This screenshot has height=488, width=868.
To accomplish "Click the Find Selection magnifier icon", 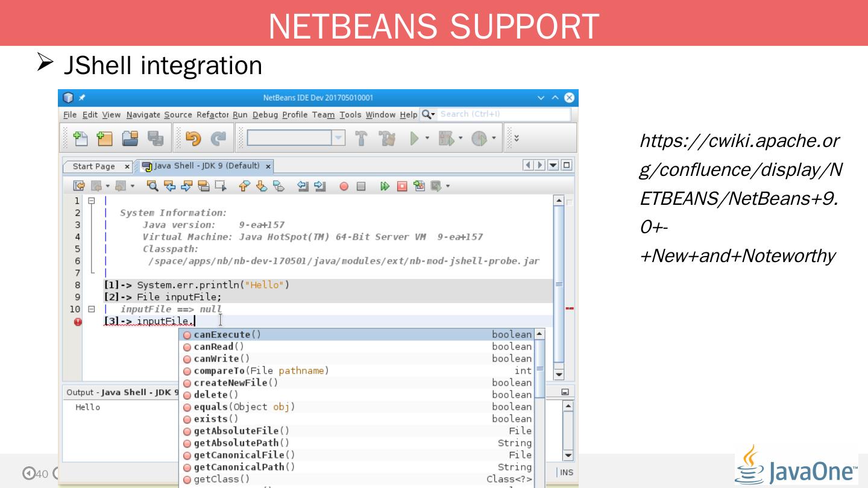I will [152, 186].
